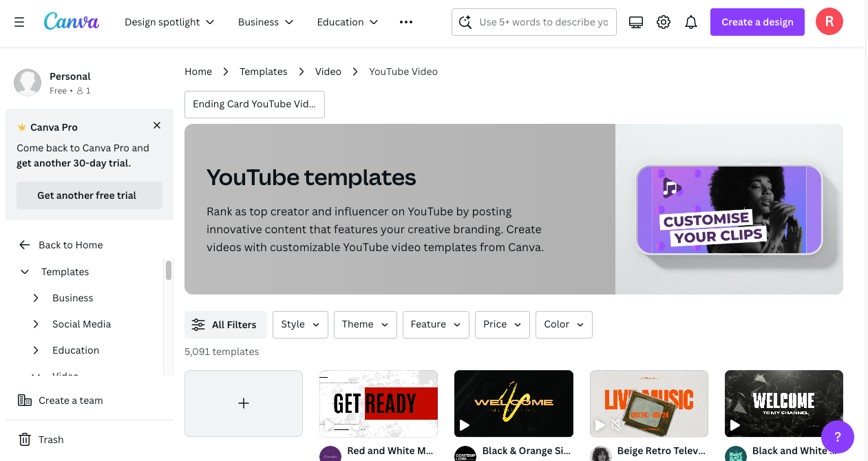Click the YouTube Video breadcrumb
This screenshot has height=461, width=868.
coord(403,72)
